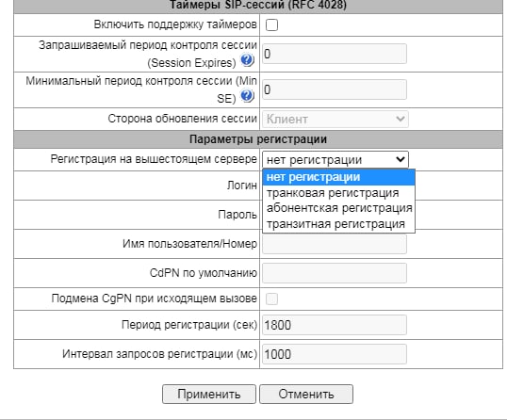Screen dimensions: 507x420
Task: Click 'Сторона обновления сессии' label
Action: 183,119
